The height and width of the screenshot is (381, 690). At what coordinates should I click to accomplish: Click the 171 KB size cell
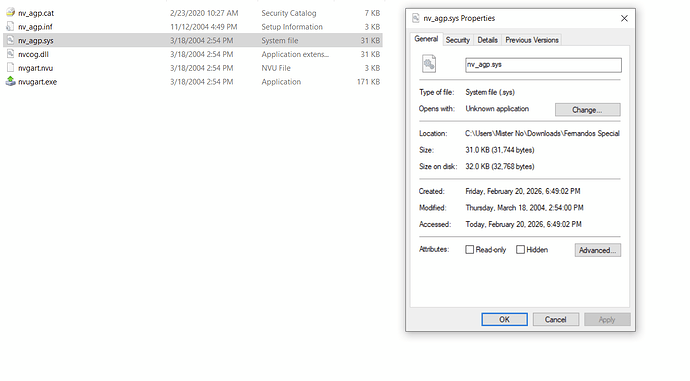pos(368,81)
